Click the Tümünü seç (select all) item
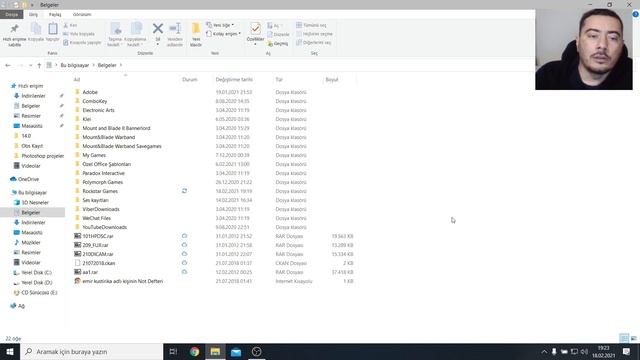Image resolution: width=640 pixels, height=360 pixels. tap(311, 25)
